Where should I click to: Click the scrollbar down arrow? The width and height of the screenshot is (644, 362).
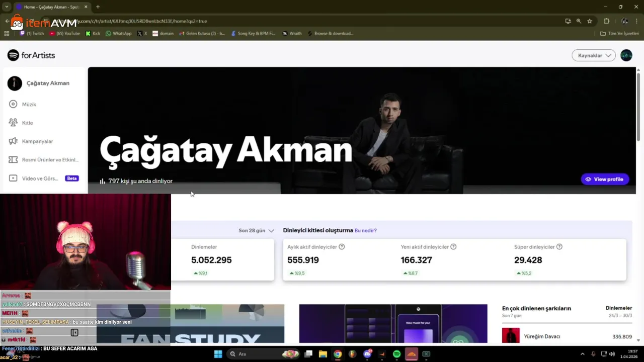click(x=639, y=340)
